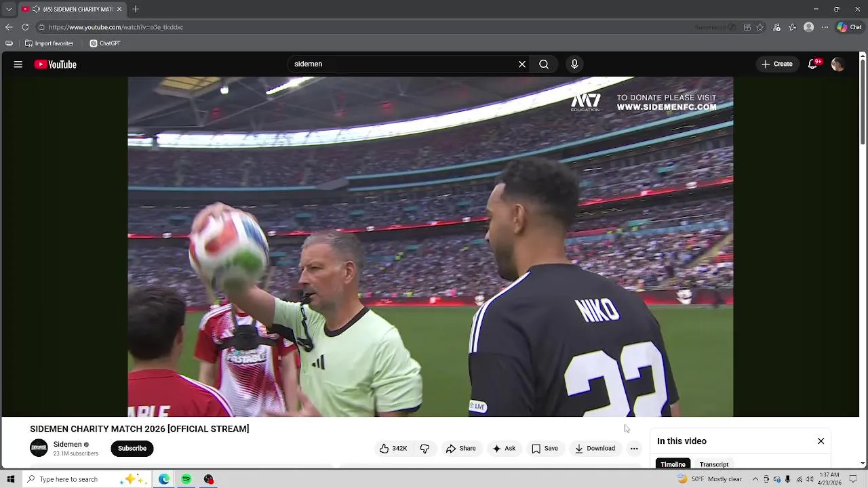The height and width of the screenshot is (488, 868).
Task: Share the video
Action: point(461,449)
